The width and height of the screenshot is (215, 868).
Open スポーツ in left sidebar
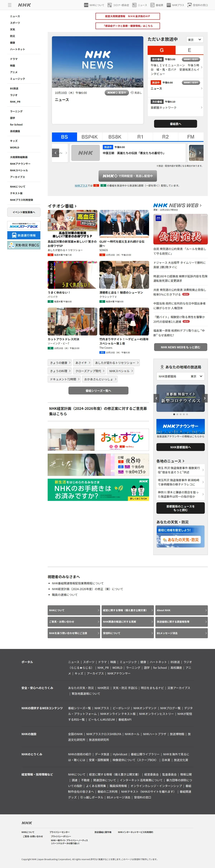[x=15, y=23]
